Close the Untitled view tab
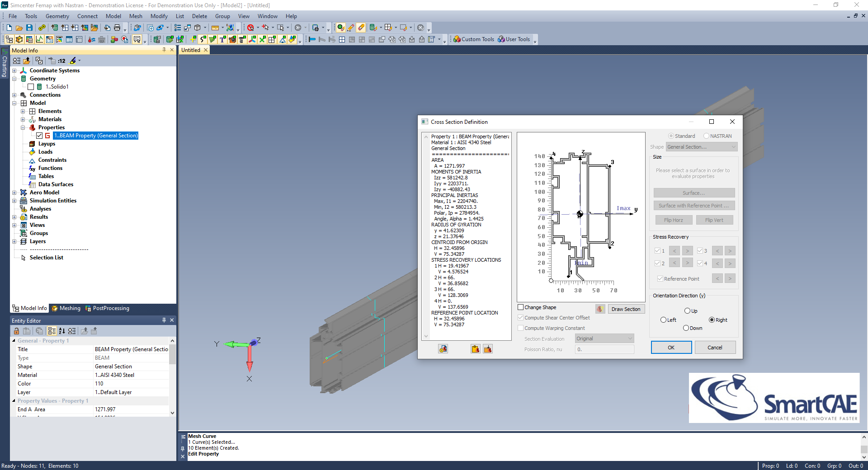 coord(206,50)
